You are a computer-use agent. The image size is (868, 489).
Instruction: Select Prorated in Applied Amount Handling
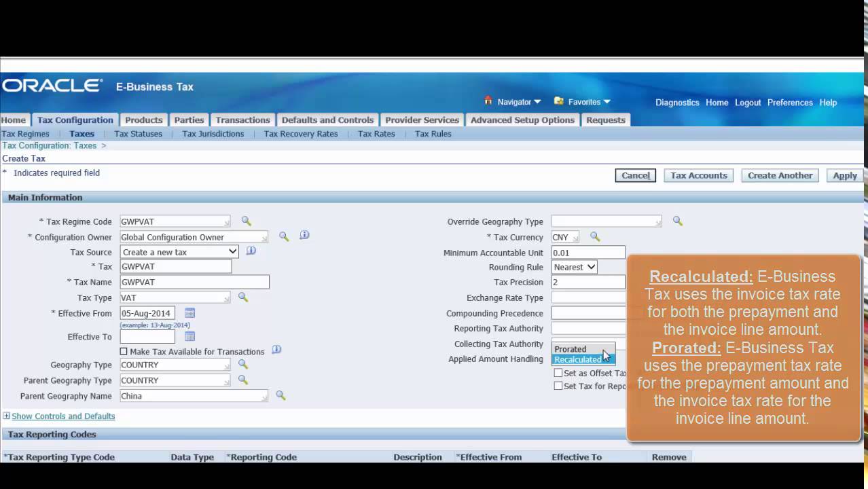point(584,349)
